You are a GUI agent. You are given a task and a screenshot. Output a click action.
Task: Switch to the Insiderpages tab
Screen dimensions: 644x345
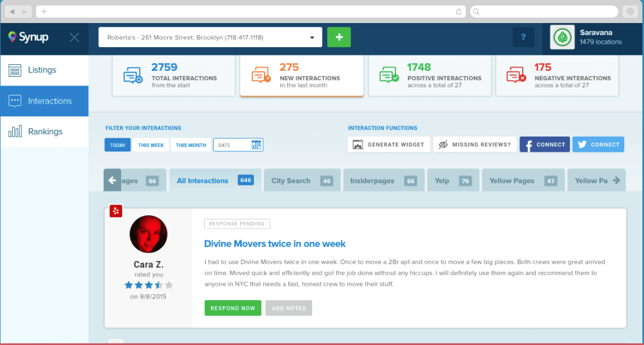click(x=383, y=180)
